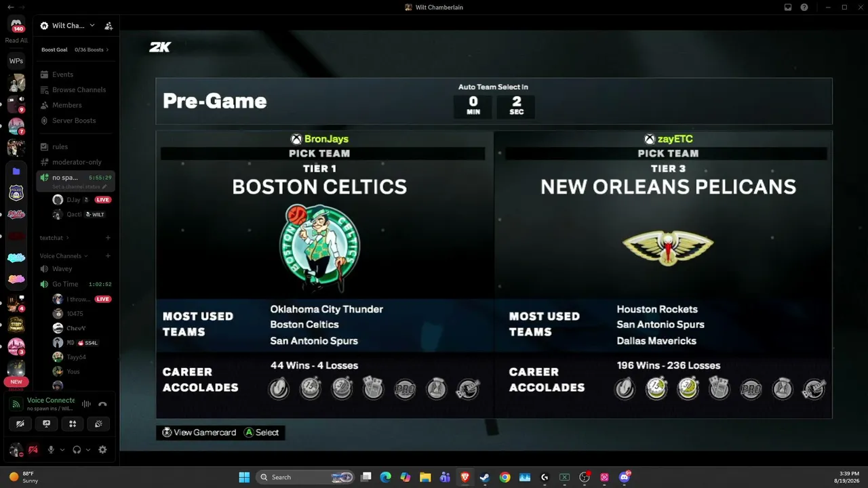Open Brave browser from the taskbar
The height and width of the screenshot is (488, 868).
pyautogui.click(x=465, y=477)
